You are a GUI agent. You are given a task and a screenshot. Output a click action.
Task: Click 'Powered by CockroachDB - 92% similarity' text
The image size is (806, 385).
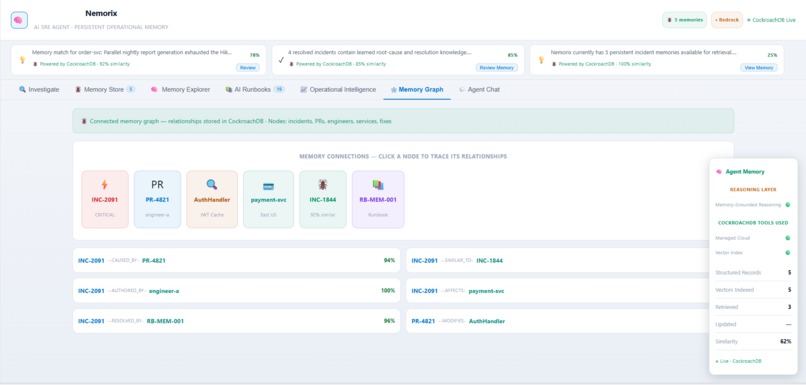pos(85,64)
